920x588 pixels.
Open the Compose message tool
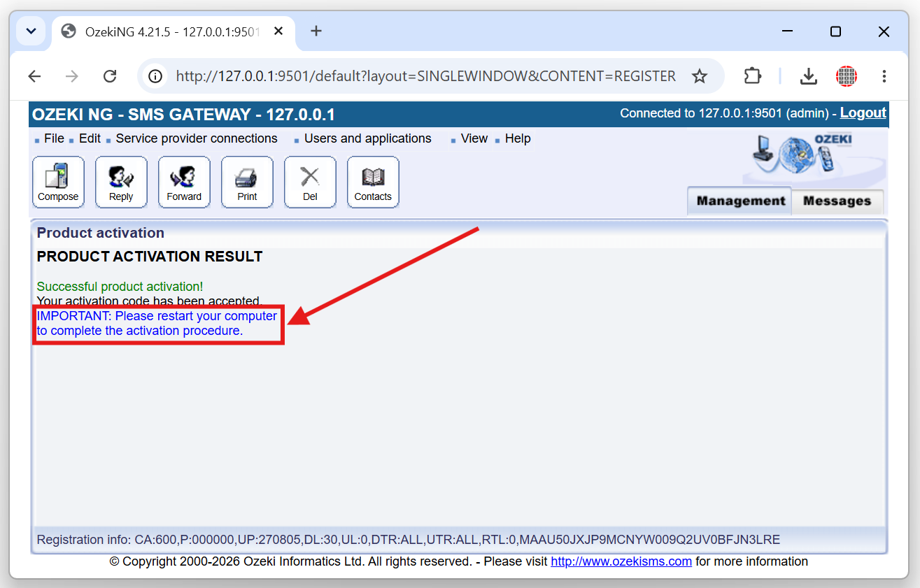tap(58, 182)
